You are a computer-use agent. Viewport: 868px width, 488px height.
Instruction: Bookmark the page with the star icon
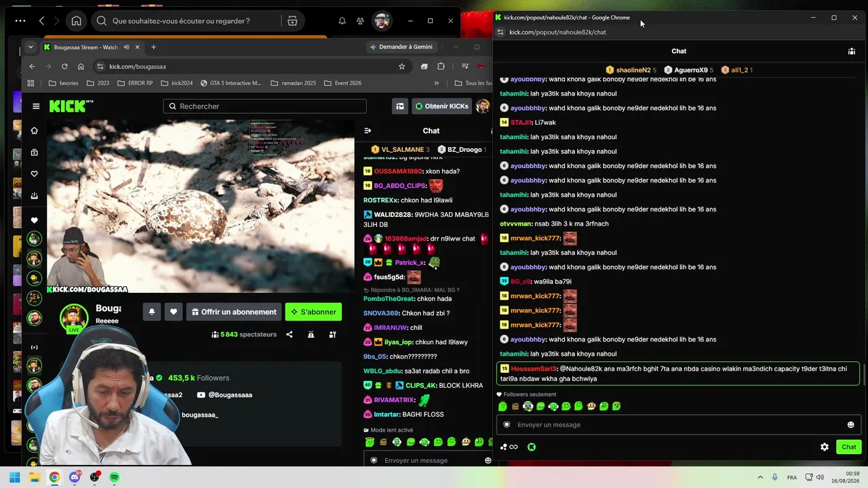[401, 66]
